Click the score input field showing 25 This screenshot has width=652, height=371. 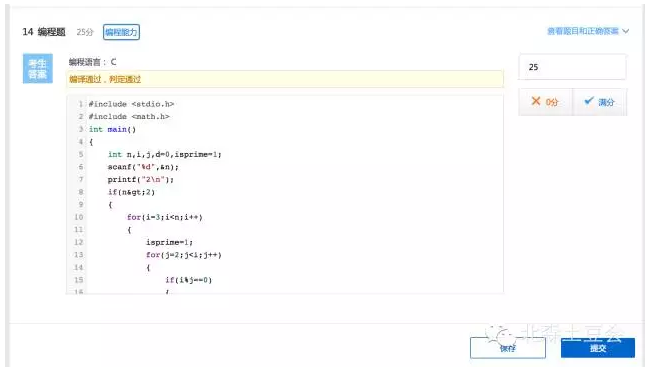(x=572, y=67)
